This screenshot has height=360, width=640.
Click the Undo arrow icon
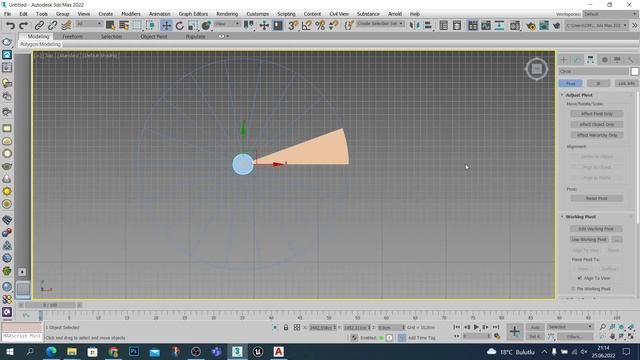10,26
